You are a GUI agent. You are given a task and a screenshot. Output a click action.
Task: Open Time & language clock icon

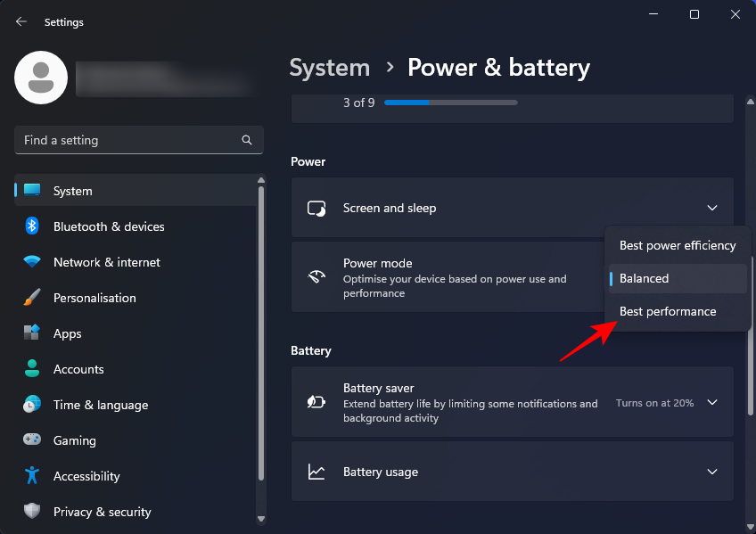coord(29,405)
